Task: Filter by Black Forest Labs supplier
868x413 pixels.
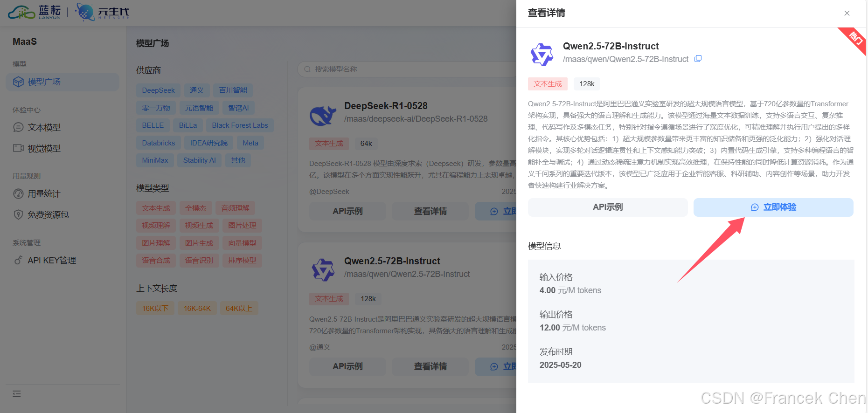Action: coord(240,125)
